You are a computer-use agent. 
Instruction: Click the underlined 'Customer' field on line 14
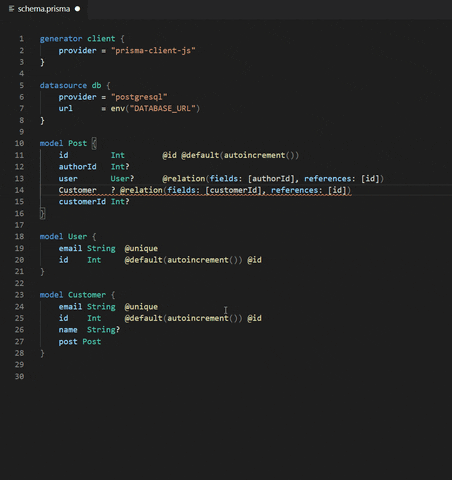click(x=78, y=190)
